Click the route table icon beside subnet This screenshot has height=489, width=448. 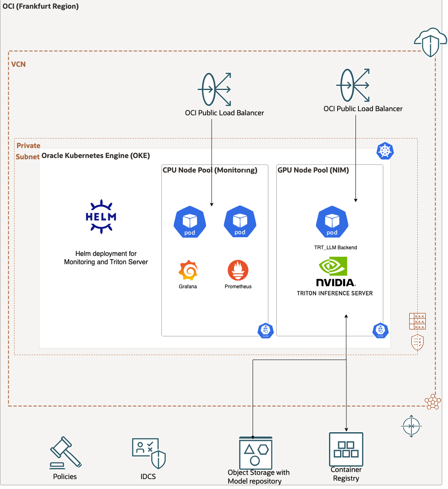coord(417,321)
